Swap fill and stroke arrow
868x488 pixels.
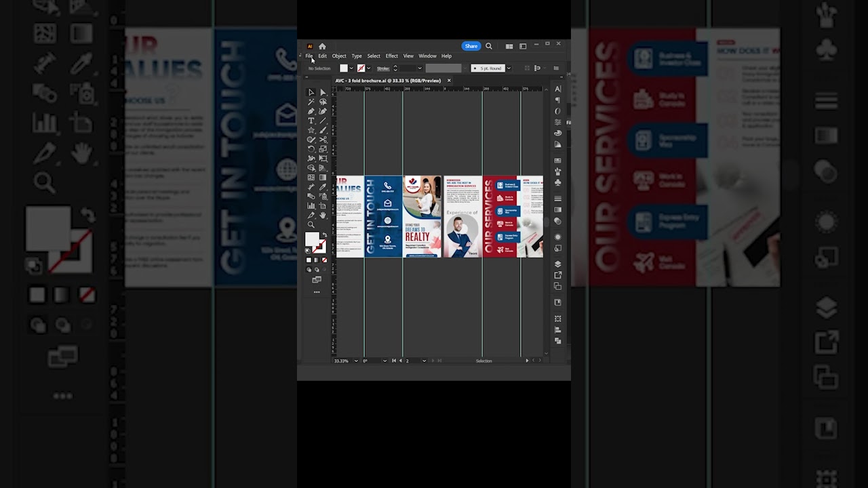pyautogui.click(x=325, y=235)
